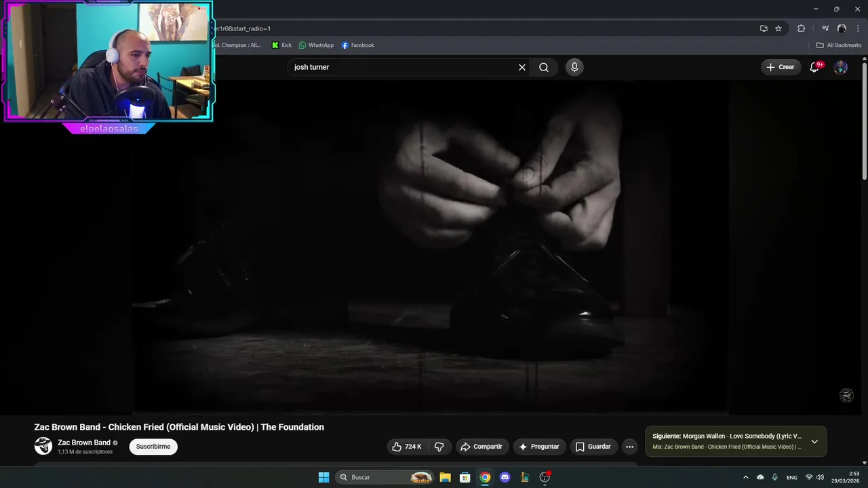Open YouTube notifications bell

tap(815, 67)
